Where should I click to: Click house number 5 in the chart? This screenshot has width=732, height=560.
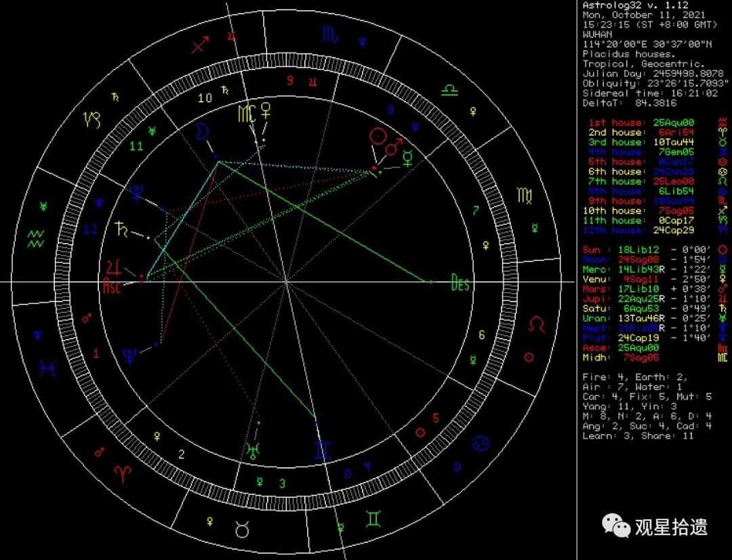pos(436,418)
